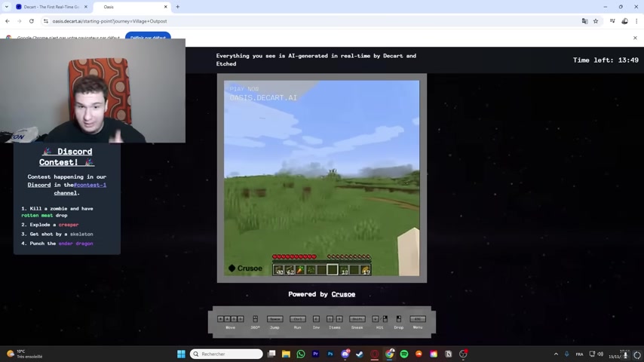
Task: Show hidden system tray icons
Action: (556, 354)
